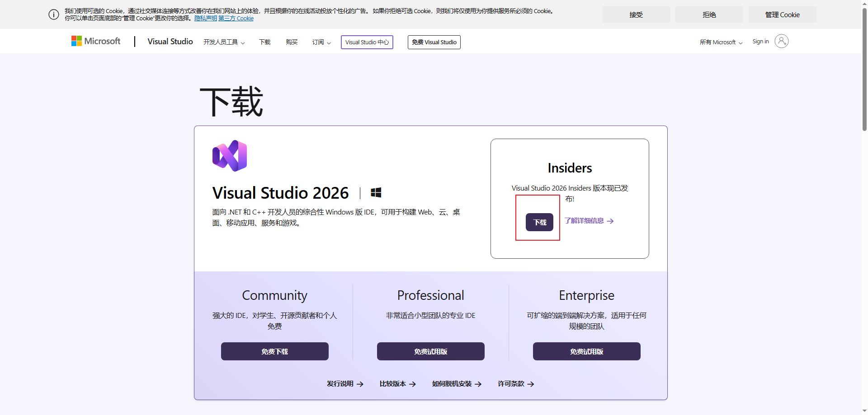Expand the 订阅 menu
This screenshot has width=868, height=415.
[x=321, y=42]
